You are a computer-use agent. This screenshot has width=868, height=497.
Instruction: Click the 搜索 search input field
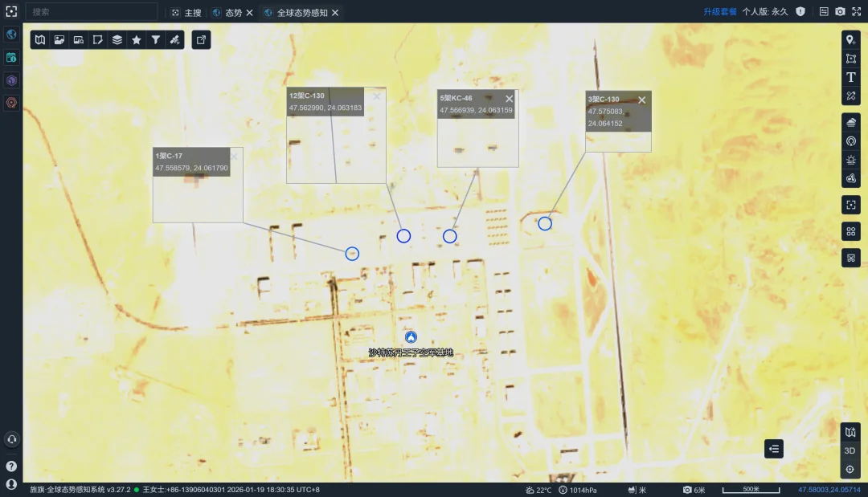point(91,12)
